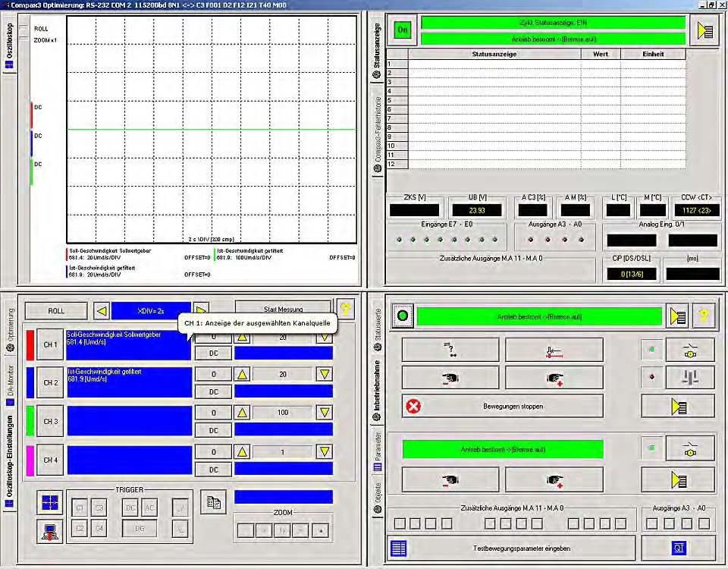Toggle the green drive enable circle button
This screenshot has height=569, width=728.
[x=403, y=316]
